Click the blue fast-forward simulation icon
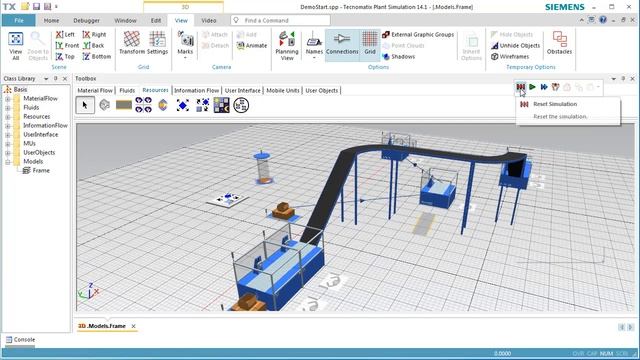Screen dimensions: 640x360 point(544,87)
